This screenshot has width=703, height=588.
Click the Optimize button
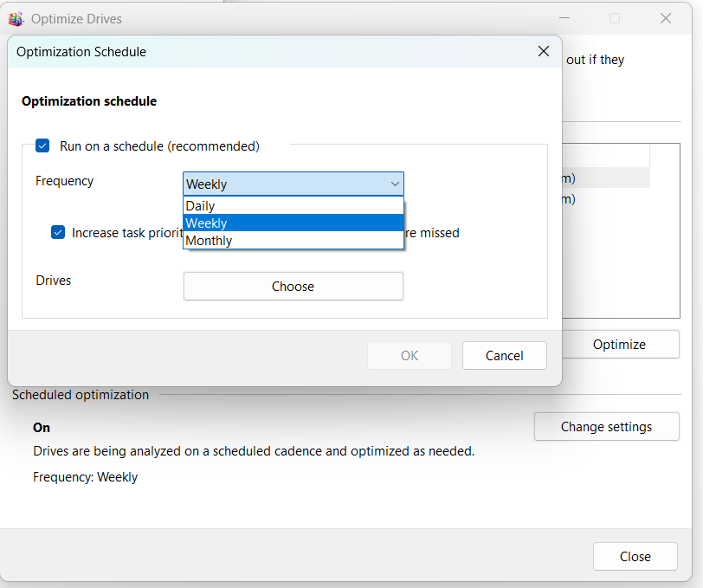619,345
